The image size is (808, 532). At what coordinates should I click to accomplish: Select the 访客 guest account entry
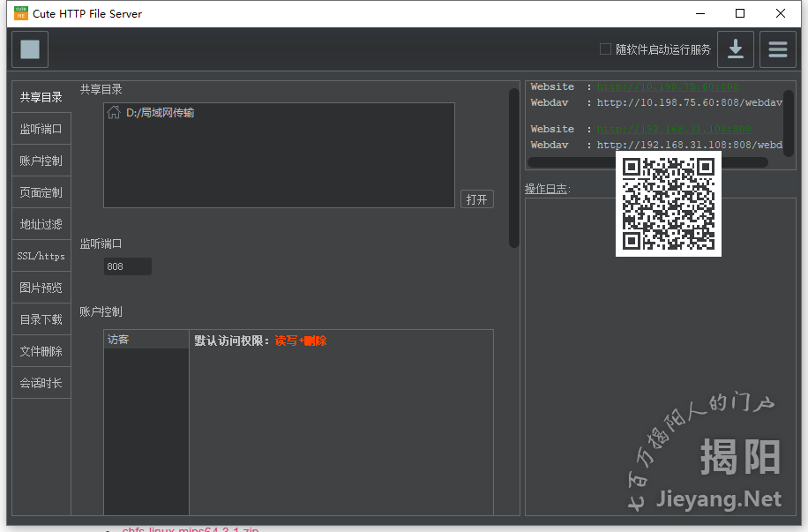point(119,338)
